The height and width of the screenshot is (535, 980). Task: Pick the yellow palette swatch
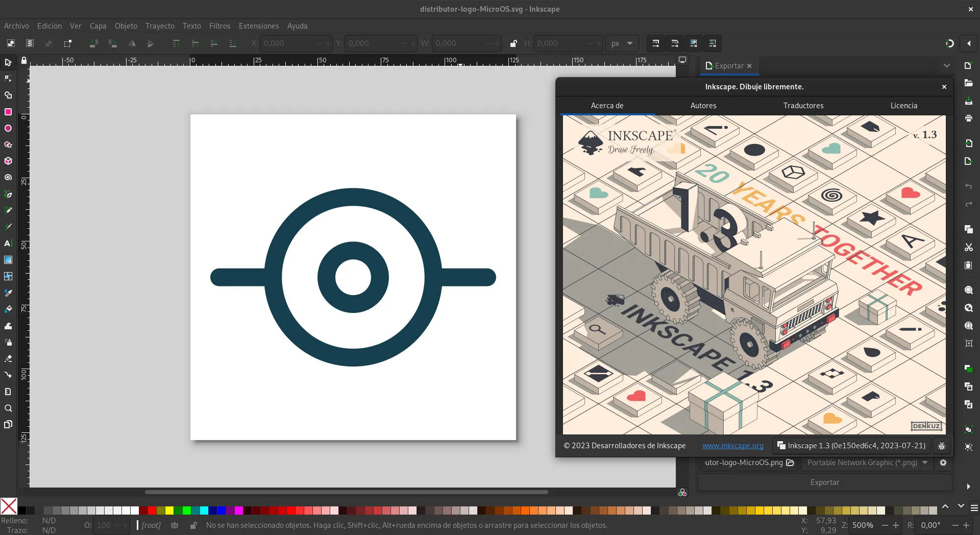(x=169, y=510)
